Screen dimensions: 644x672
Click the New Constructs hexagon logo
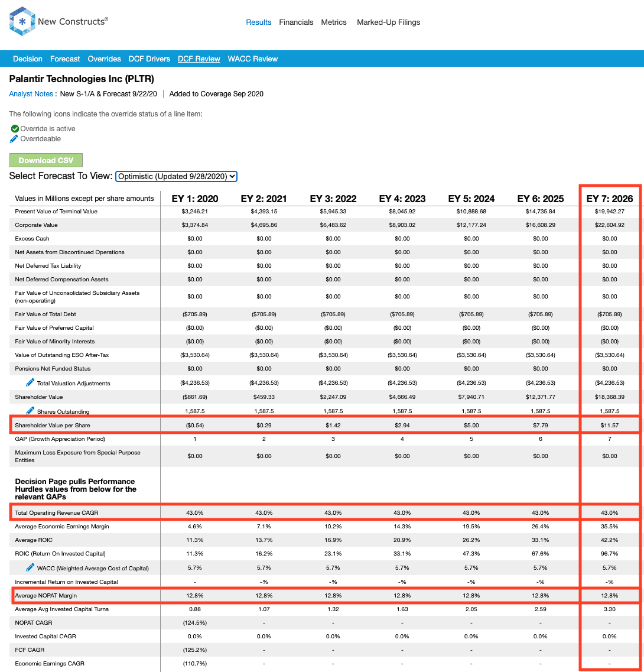(x=22, y=21)
